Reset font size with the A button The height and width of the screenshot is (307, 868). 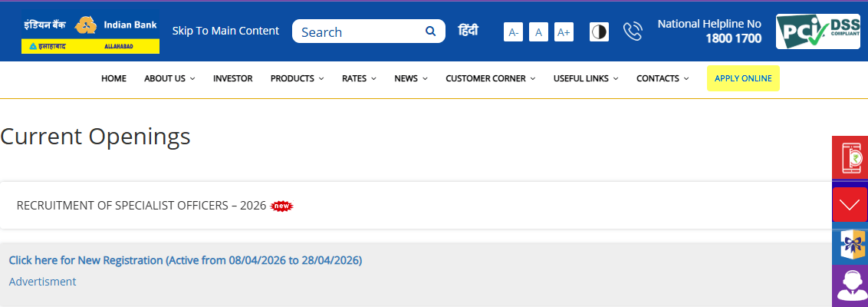[x=538, y=32]
